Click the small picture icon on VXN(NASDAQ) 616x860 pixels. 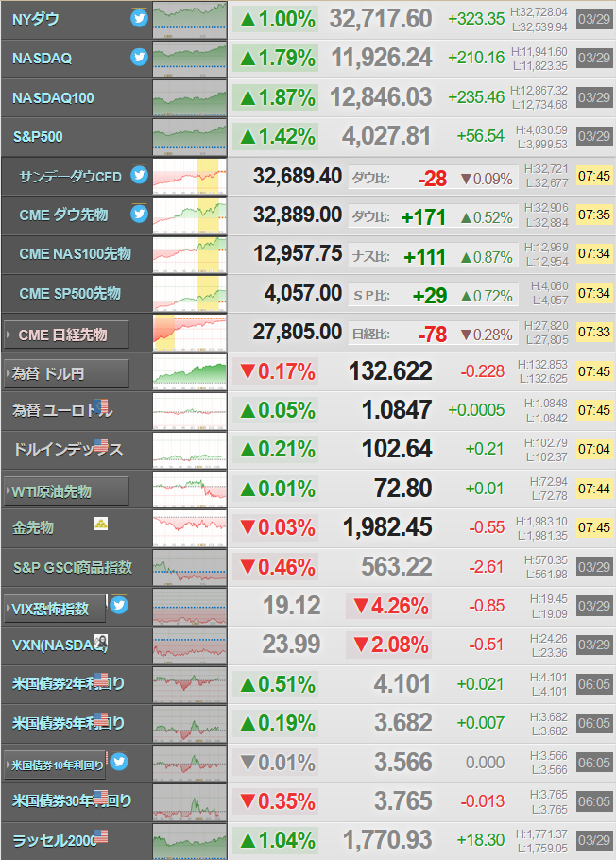pyautogui.click(x=101, y=641)
